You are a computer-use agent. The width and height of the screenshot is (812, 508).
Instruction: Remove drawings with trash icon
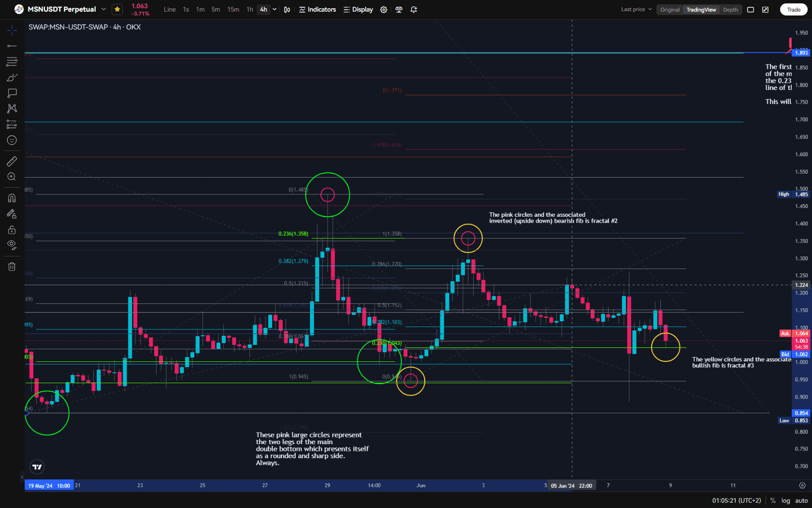click(12, 266)
